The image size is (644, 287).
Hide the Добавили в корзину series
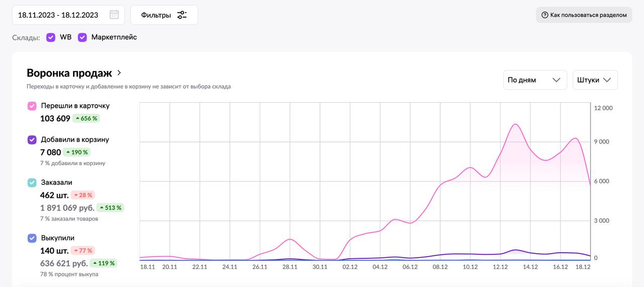(x=32, y=139)
